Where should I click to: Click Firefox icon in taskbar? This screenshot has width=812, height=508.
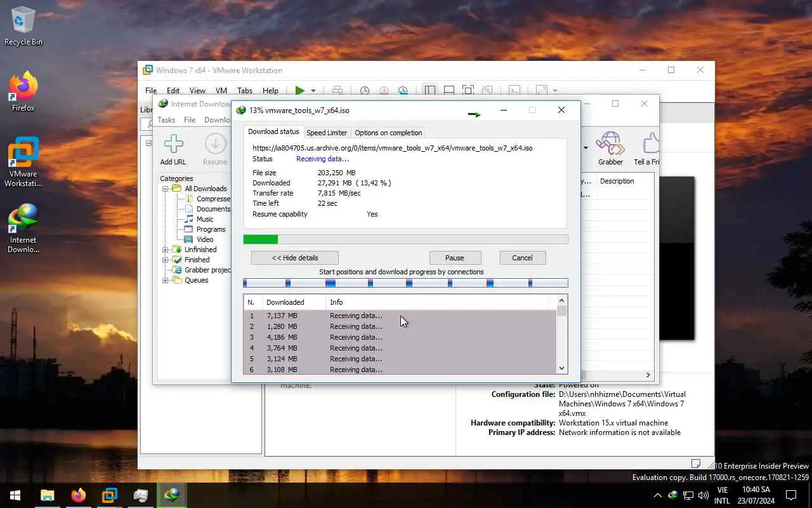pyautogui.click(x=79, y=495)
